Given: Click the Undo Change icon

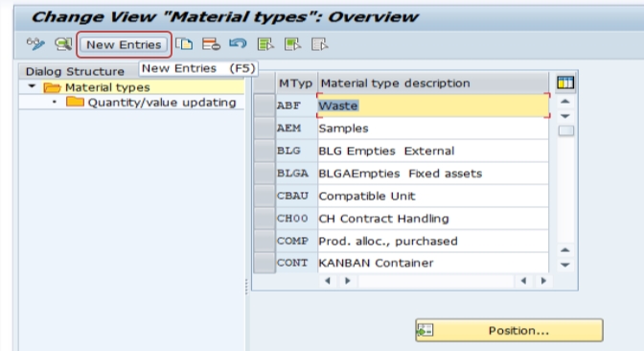Looking at the screenshot, I should 238,43.
